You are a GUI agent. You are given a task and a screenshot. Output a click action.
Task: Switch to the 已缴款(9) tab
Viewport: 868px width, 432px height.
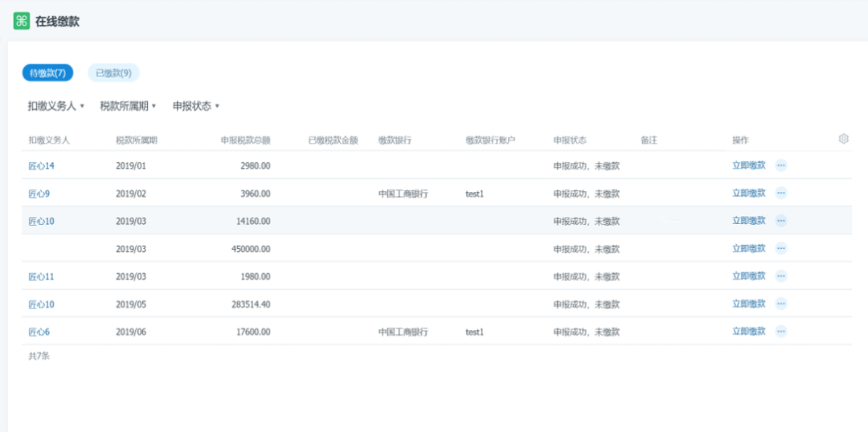(113, 73)
